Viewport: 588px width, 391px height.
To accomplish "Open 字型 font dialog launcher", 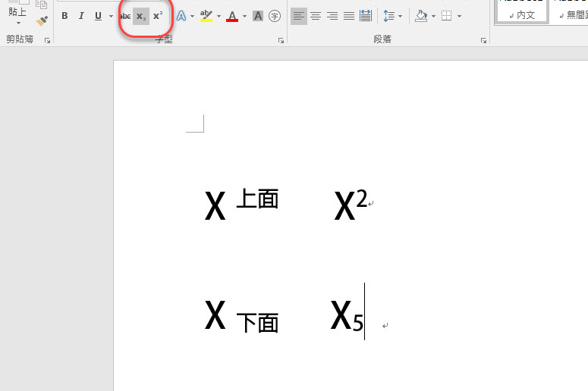I will point(281,40).
